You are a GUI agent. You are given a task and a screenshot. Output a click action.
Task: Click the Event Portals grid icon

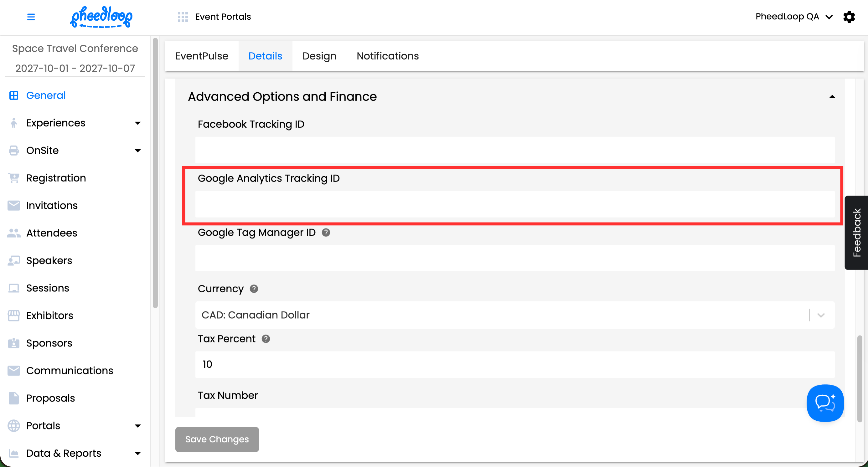tap(183, 17)
